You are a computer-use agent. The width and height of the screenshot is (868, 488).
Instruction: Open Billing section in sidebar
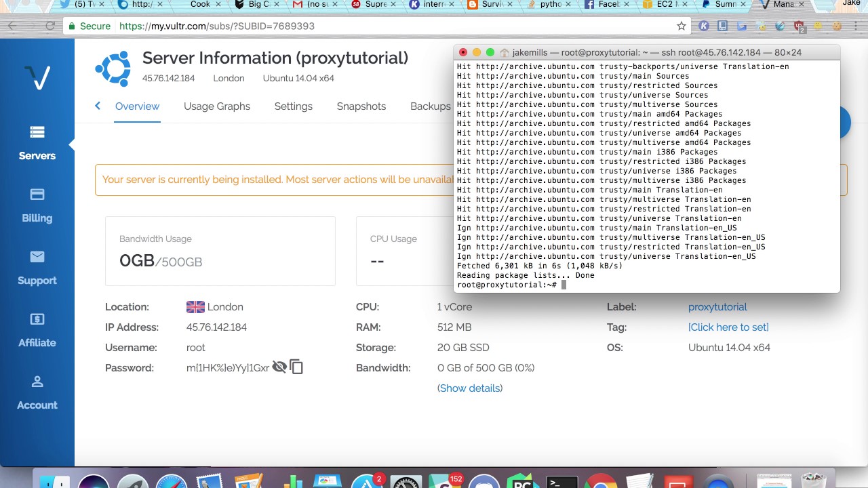(x=37, y=205)
